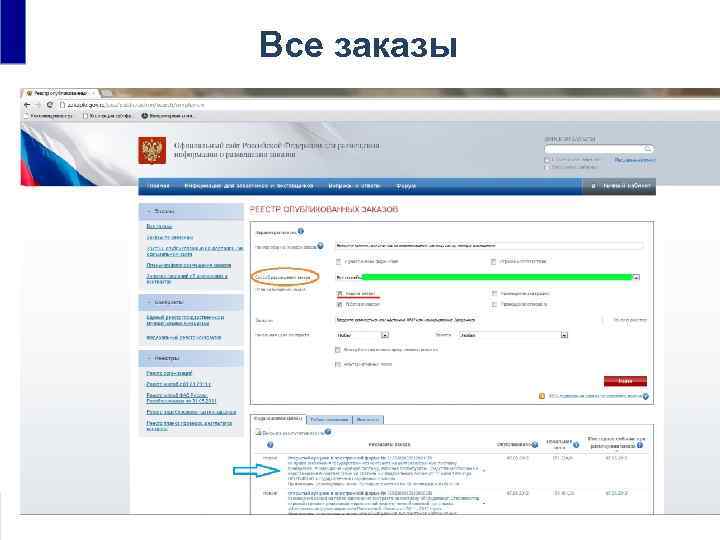Image resolution: width=720 pixels, height=540 pixels.
Task: Open 'Вопросы и ответы' in the navigation bar
Action: [x=354, y=186]
